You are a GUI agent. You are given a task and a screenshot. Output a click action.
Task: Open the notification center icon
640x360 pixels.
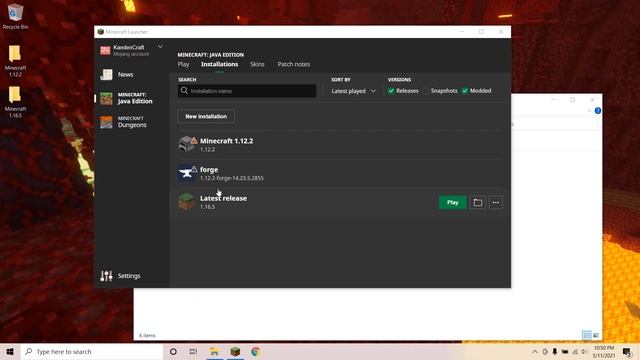[x=627, y=351]
